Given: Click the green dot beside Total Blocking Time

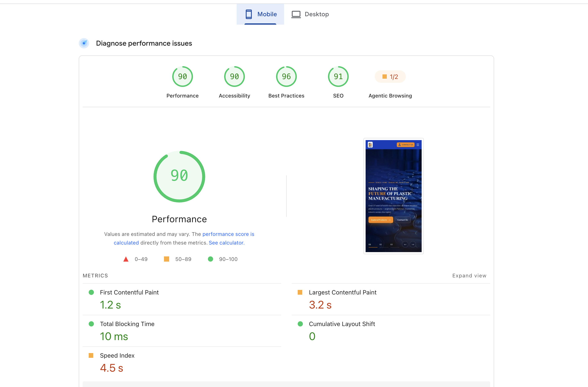Looking at the screenshot, I should pos(91,324).
